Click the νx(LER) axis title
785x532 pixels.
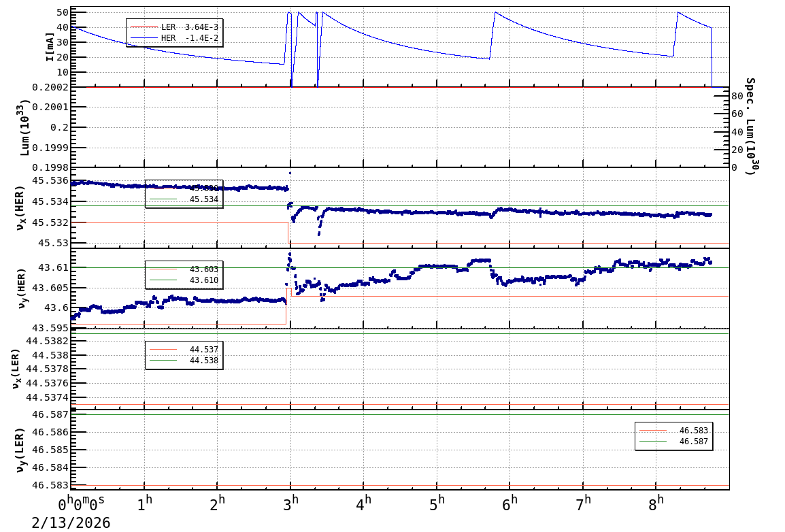pyautogui.click(x=16, y=369)
